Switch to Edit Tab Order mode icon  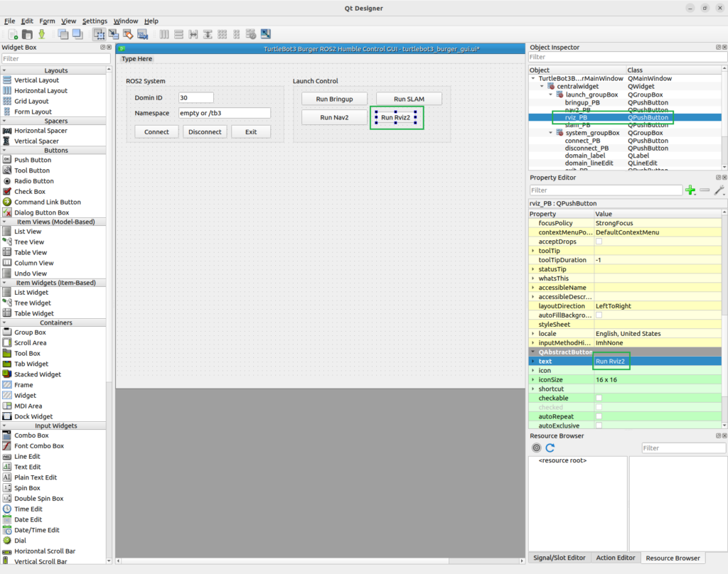click(142, 34)
